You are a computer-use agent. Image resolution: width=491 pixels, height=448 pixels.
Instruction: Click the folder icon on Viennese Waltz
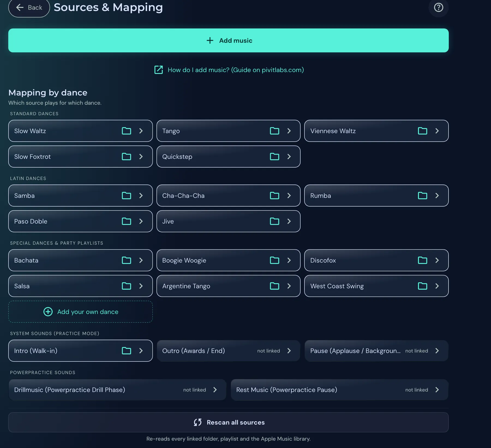click(x=423, y=131)
